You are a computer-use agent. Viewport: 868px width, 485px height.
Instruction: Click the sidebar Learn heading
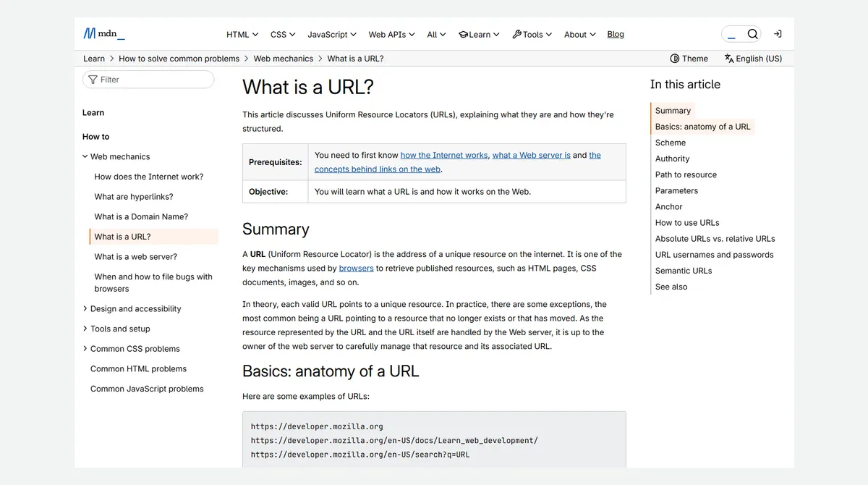click(x=93, y=113)
